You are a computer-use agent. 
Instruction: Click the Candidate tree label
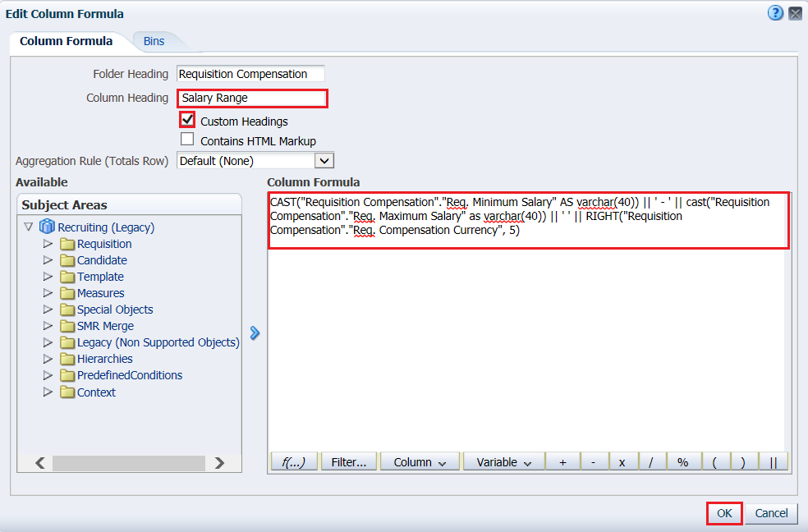point(102,260)
